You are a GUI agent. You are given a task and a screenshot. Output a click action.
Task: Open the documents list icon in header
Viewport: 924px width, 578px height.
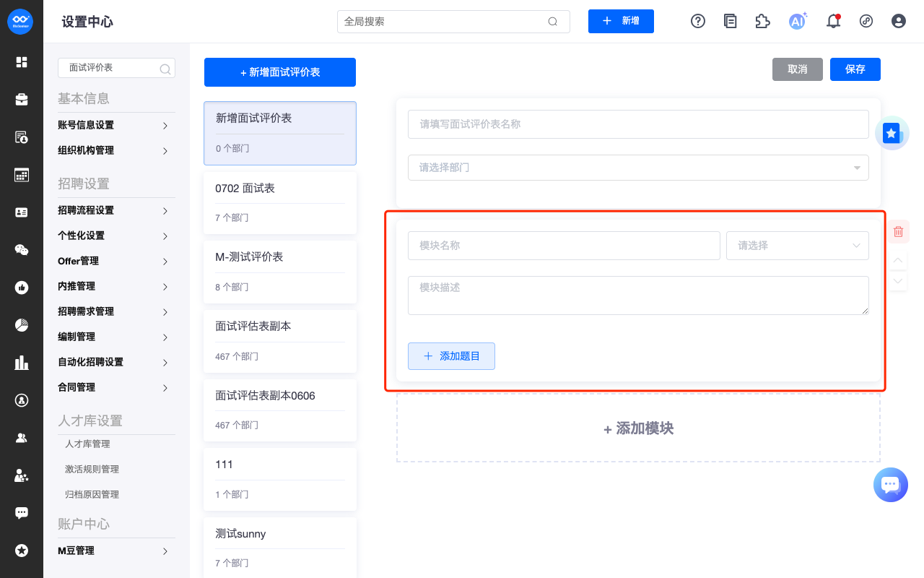tap(731, 21)
